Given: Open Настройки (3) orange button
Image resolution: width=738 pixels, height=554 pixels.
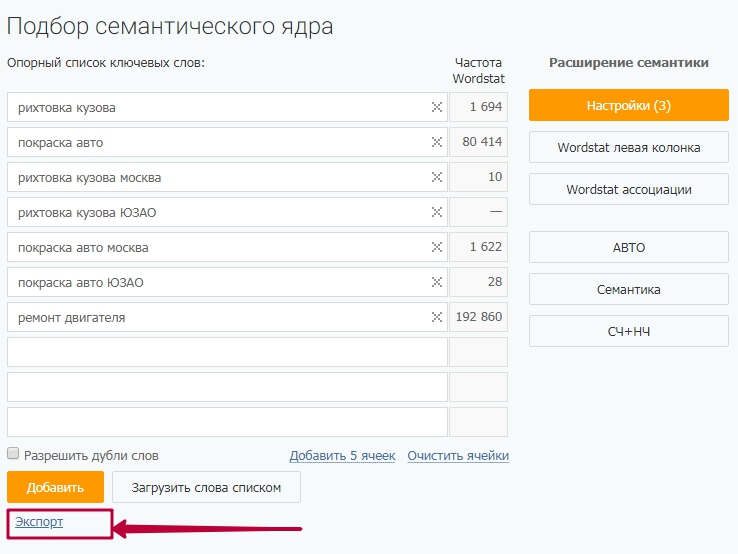Looking at the screenshot, I should pyautogui.click(x=628, y=105).
